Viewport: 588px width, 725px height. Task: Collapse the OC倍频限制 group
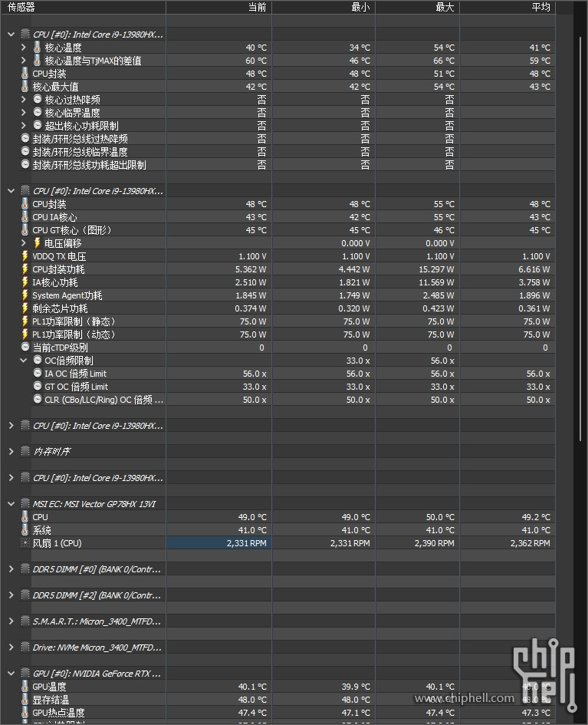tap(24, 361)
